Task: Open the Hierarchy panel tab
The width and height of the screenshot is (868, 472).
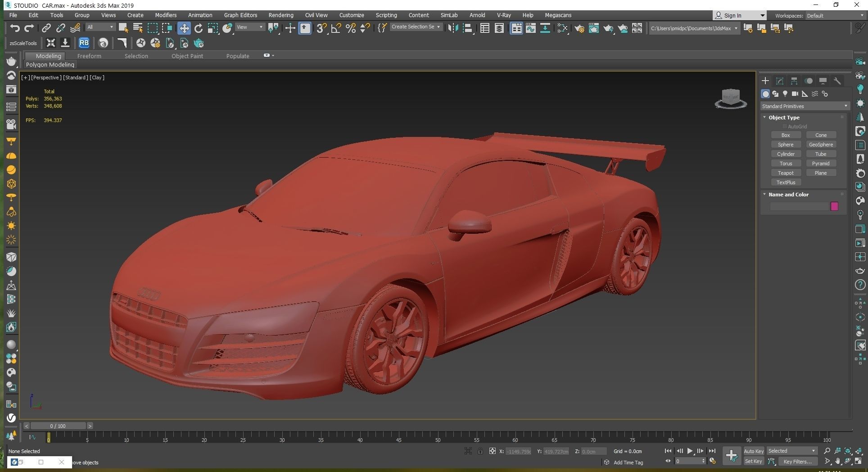Action: [794, 81]
